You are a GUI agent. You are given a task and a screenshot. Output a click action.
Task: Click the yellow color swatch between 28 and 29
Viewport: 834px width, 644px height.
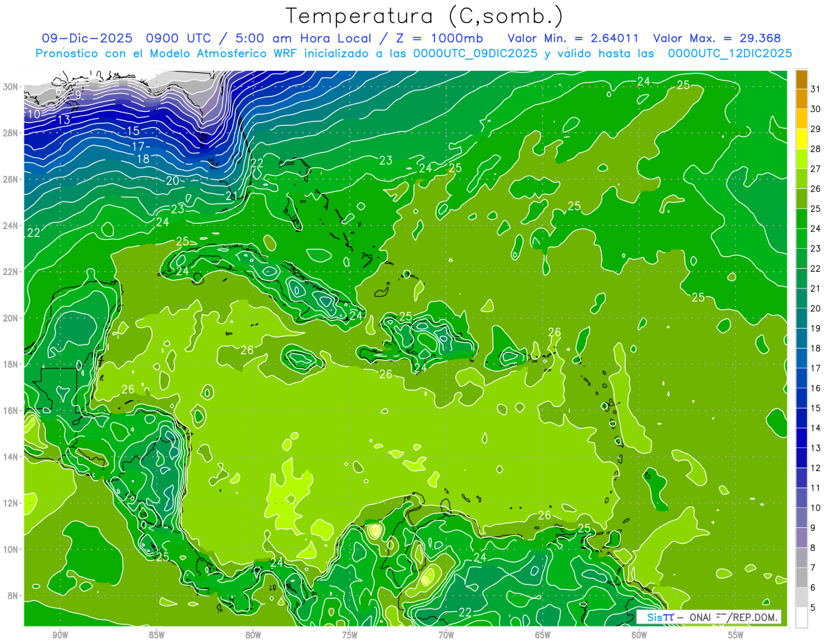click(801, 139)
